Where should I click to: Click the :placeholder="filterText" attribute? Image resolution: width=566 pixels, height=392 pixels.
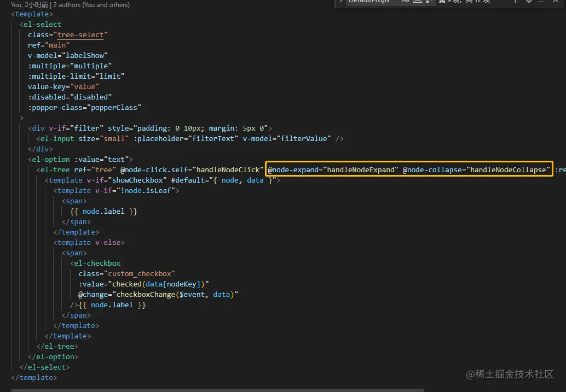coord(186,139)
